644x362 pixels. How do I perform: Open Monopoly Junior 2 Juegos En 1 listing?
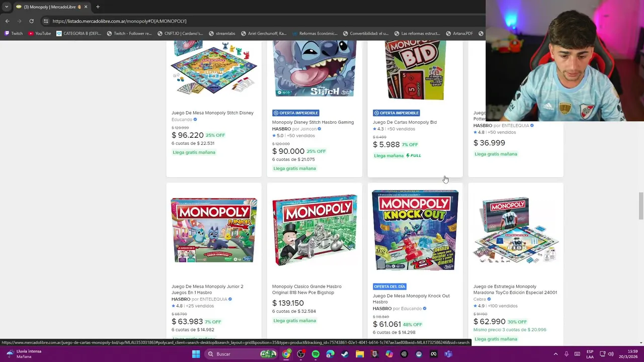click(x=207, y=289)
